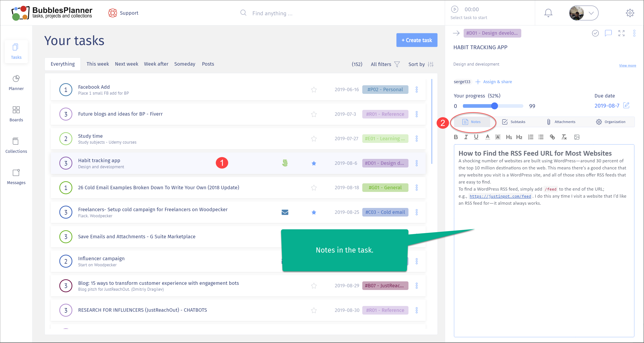Apply italic formatting in notes editor
The image size is (644, 343).
(x=466, y=137)
